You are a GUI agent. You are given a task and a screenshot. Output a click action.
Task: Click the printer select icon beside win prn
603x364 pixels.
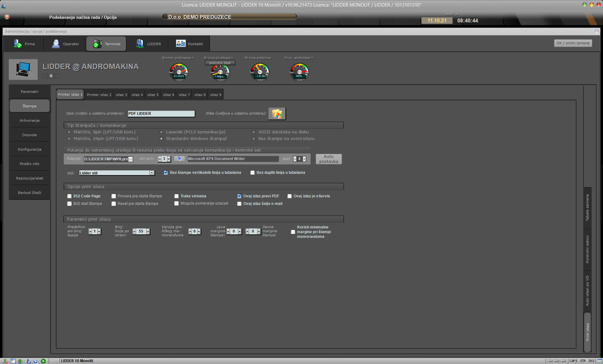coord(179,159)
